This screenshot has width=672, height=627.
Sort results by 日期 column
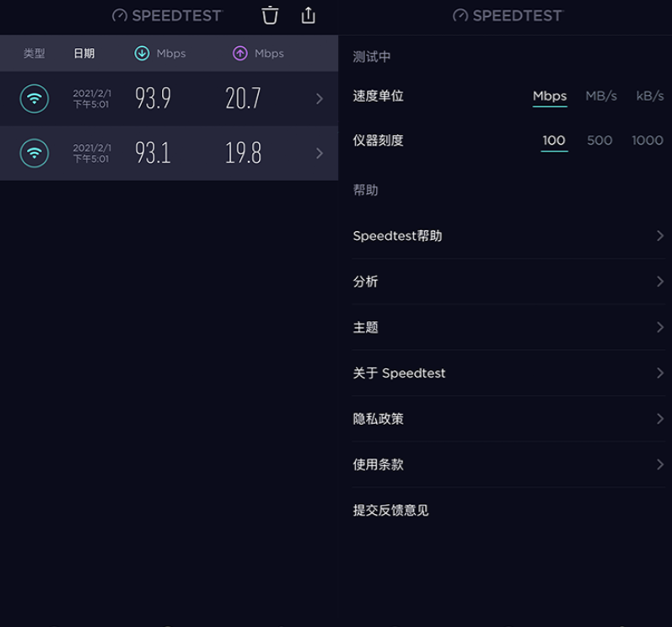point(84,54)
